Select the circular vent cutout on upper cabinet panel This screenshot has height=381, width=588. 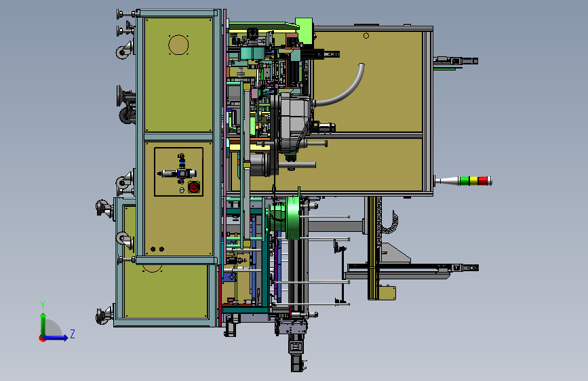pos(178,45)
